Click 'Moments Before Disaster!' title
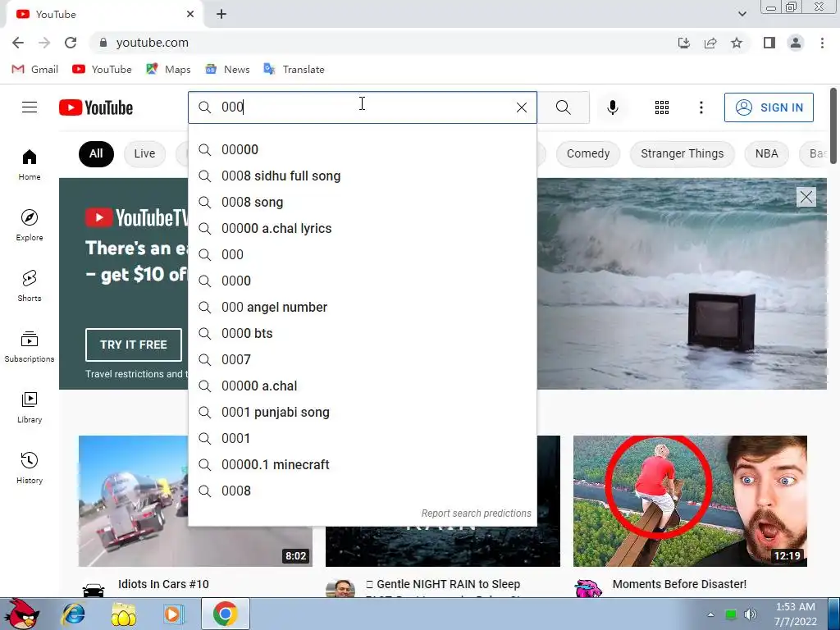 click(x=679, y=584)
